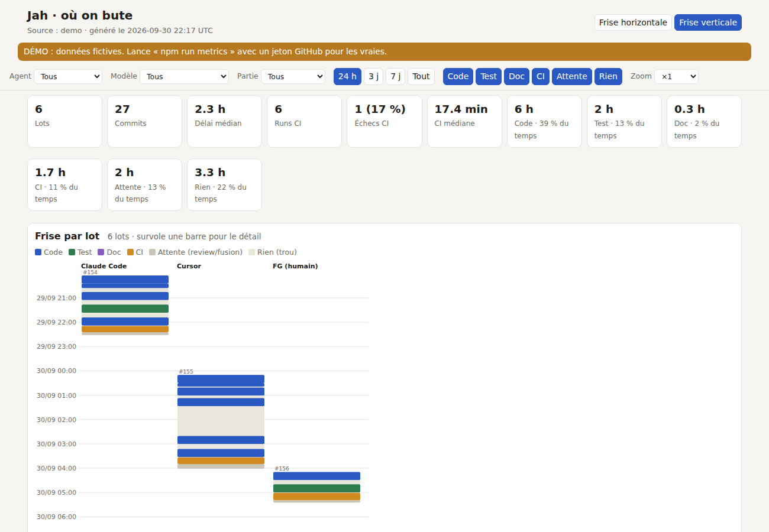Viewport: 769px width, 532px height.
Task: Click the green Test bar in lot #154
Action: click(x=125, y=309)
